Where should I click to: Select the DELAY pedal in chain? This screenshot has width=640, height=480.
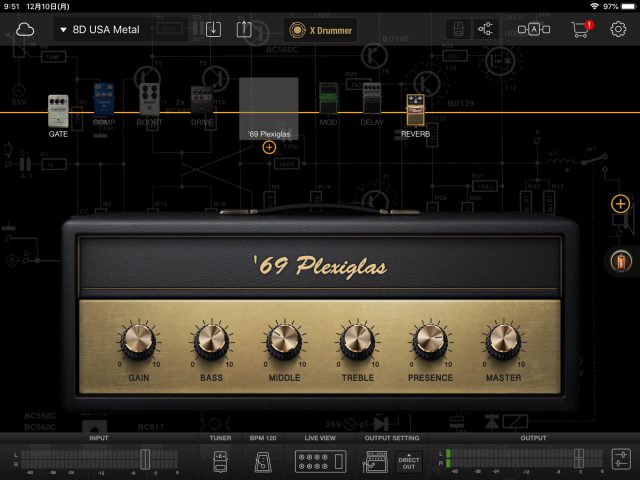tap(372, 99)
